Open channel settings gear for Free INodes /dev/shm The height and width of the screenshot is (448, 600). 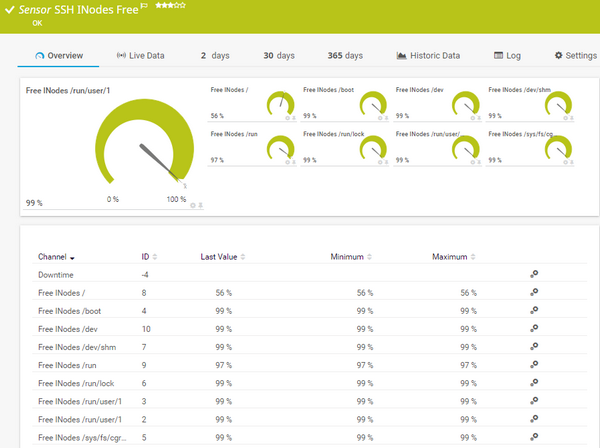click(x=534, y=346)
